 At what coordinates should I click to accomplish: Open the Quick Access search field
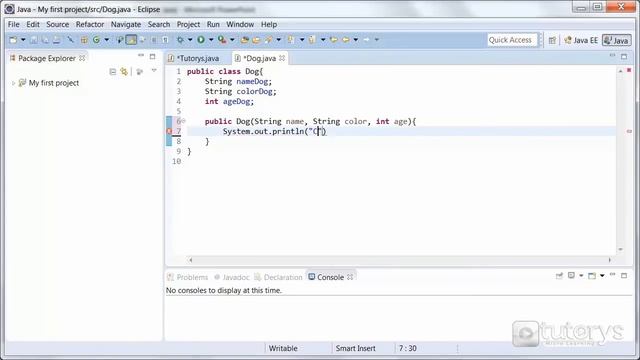tap(512, 40)
